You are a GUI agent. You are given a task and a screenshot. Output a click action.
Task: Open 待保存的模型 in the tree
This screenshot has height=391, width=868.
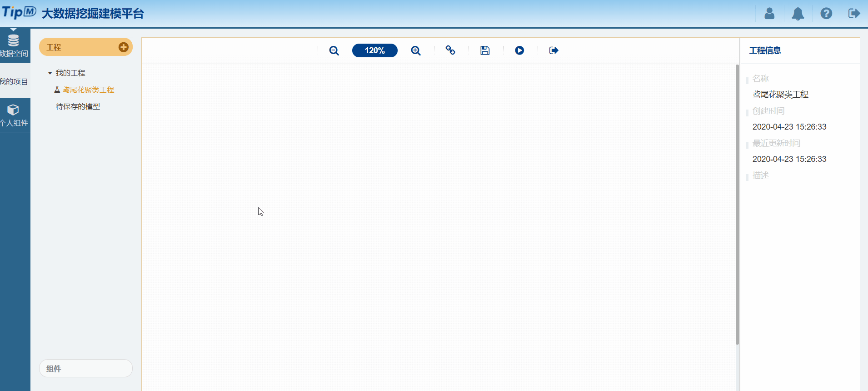tap(78, 107)
